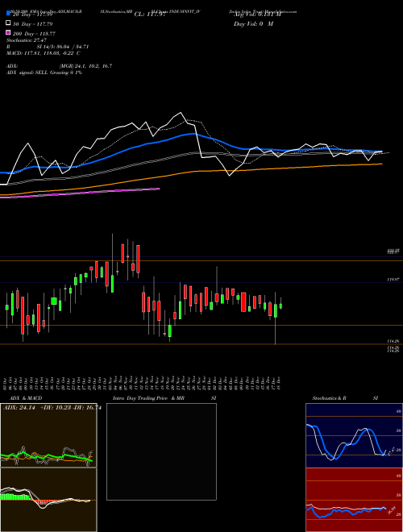Open the MACD histogram chart thumbnail
Image resolution: width=403 pixels, height=532 pixels.
point(48,500)
